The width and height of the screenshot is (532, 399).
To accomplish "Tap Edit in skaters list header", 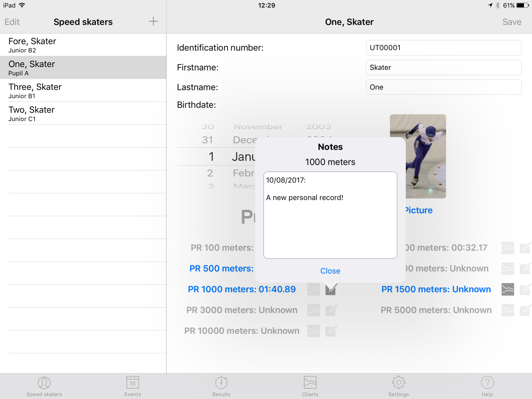I will click(12, 22).
